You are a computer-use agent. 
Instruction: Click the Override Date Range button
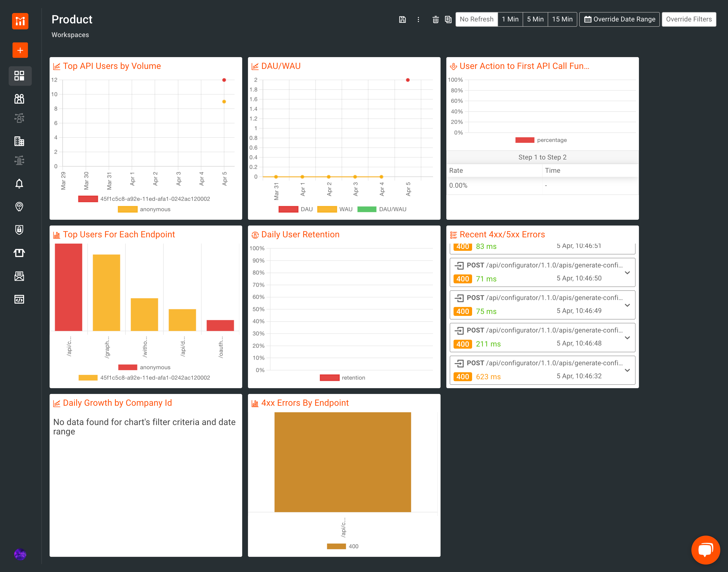pyautogui.click(x=619, y=20)
